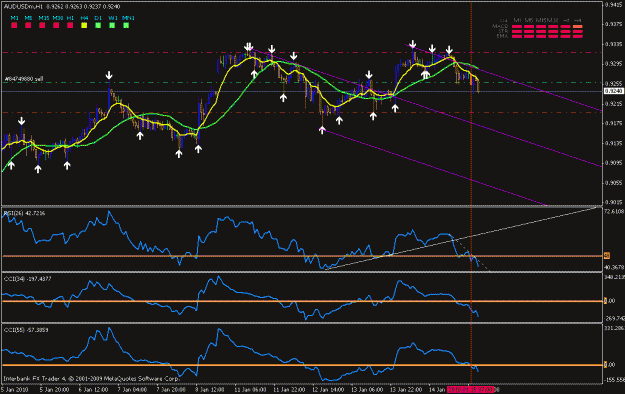This screenshot has height=394, width=625.
Task: Click the RSI scale value 40.3678
Action: [614, 267]
